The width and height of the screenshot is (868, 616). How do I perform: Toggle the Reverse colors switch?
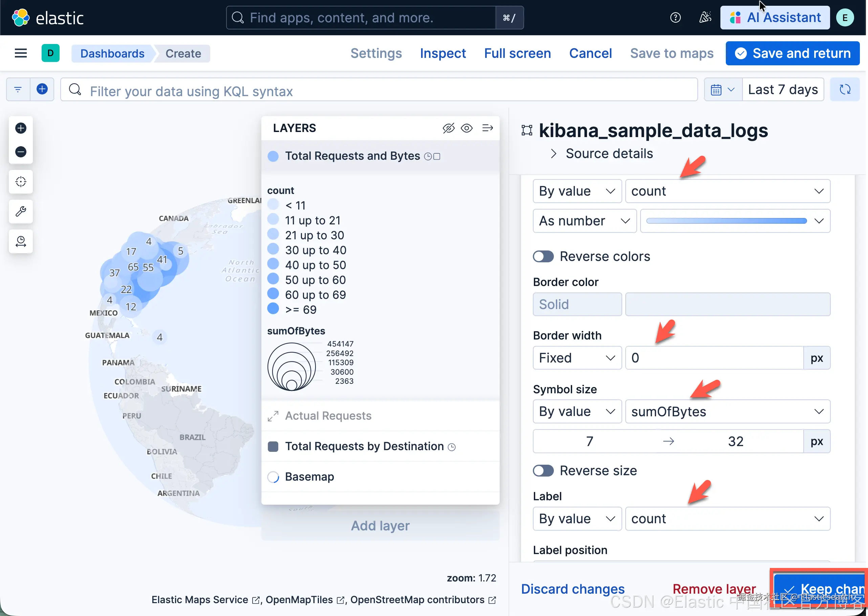[x=543, y=257]
